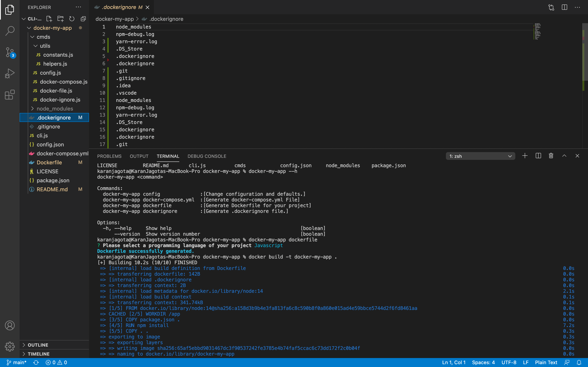The height and width of the screenshot is (367, 588).
Task: Click New File icon in Explorer header
Action: [49, 19]
